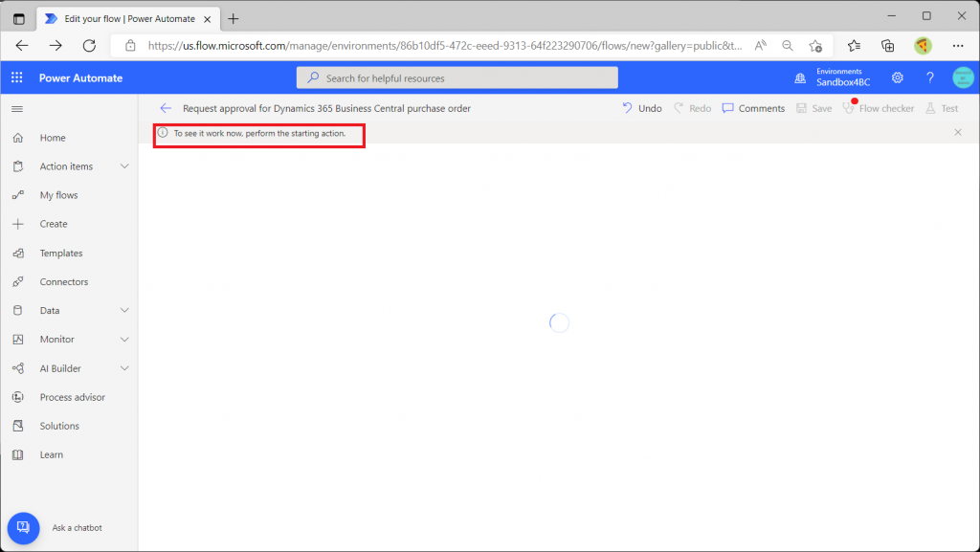
Task: Click the browser Forward arrow
Action: [56, 46]
